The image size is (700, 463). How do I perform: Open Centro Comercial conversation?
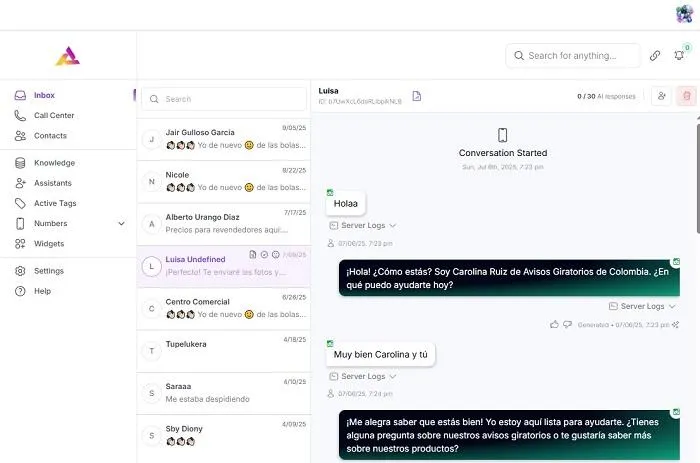pyautogui.click(x=224, y=309)
